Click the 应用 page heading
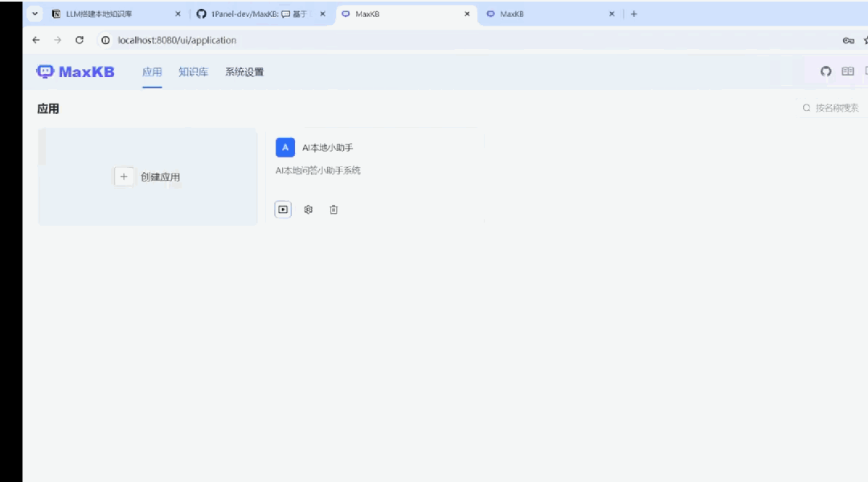 (48, 108)
